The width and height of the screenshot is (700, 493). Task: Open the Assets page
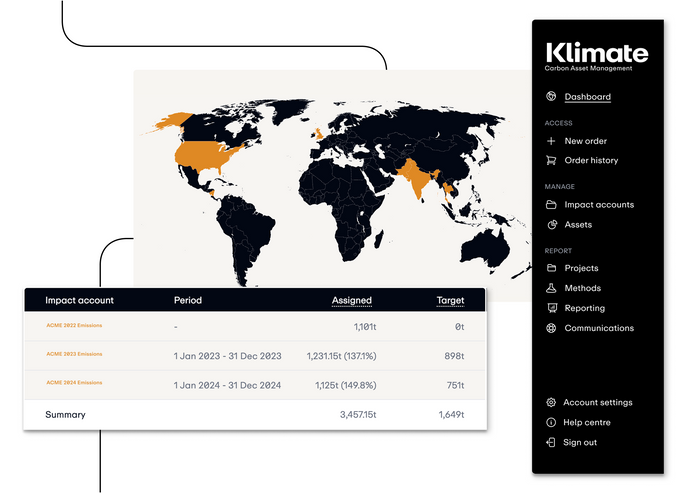point(578,225)
